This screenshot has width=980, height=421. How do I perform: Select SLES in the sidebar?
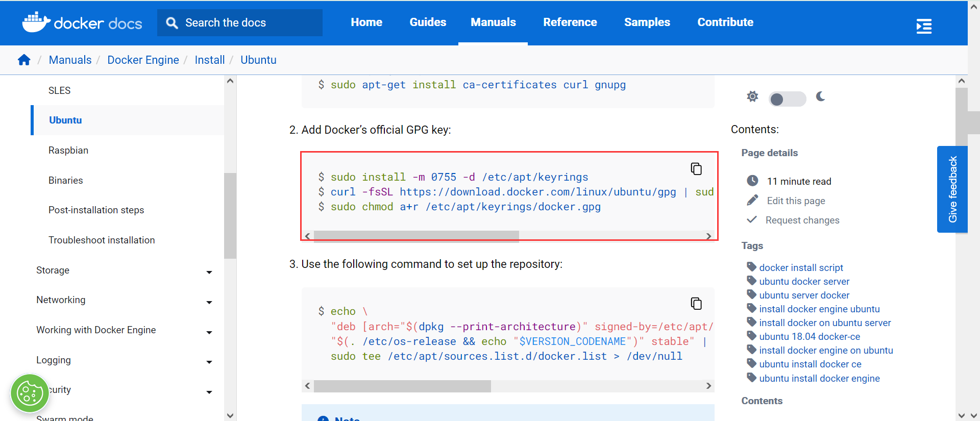[x=59, y=90]
